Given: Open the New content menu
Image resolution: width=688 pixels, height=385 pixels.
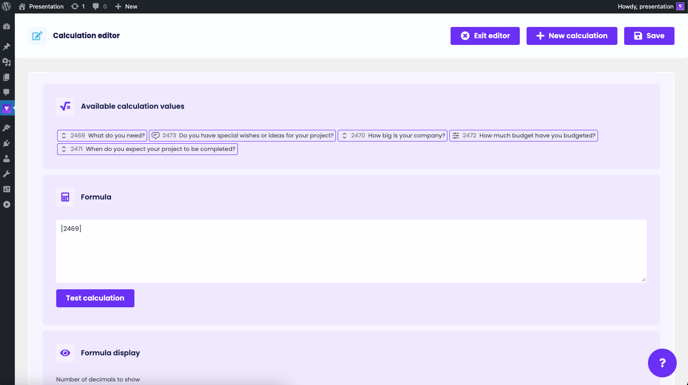Looking at the screenshot, I should tap(126, 6).
